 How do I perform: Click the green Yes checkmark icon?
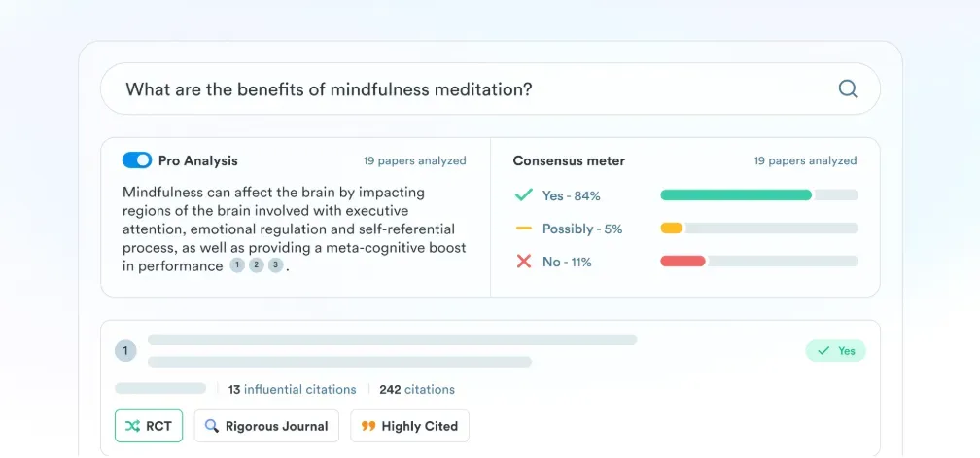point(523,195)
